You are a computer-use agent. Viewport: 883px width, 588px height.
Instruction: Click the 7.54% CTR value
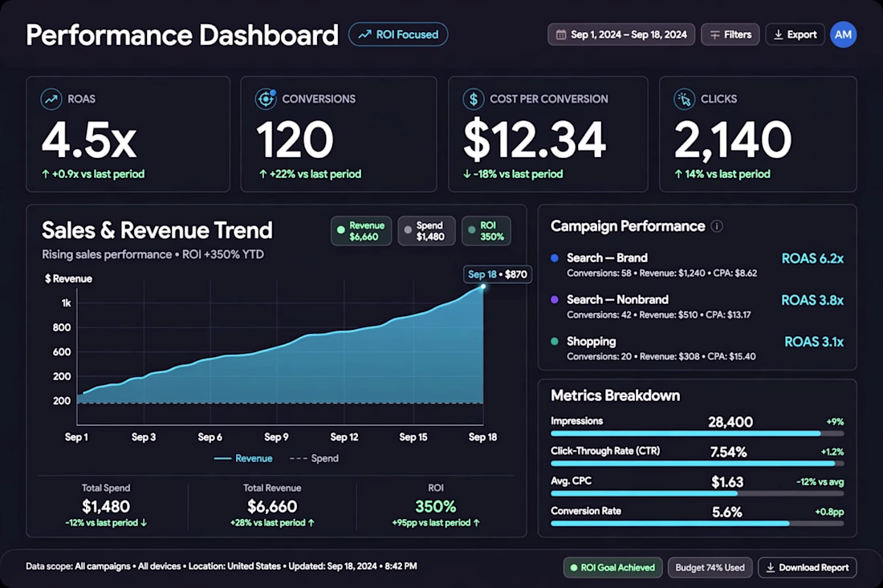pos(728,452)
